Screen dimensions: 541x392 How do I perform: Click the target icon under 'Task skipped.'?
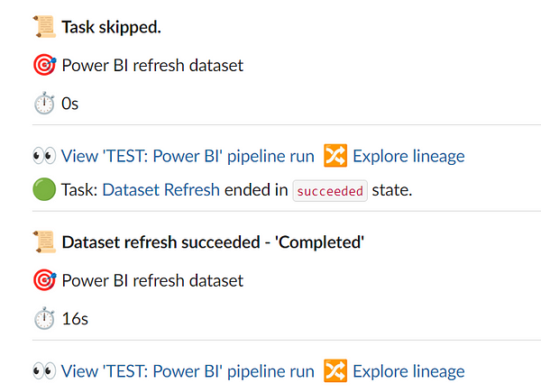pos(43,66)
